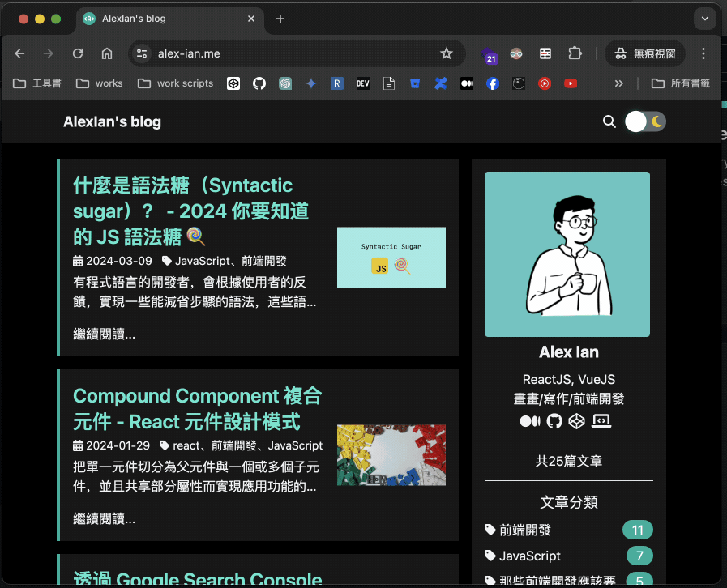Click 繼續閱讀 under the Syntactic sugar post
The width and height of the screenshot is (727, 588).
(104, 333)
